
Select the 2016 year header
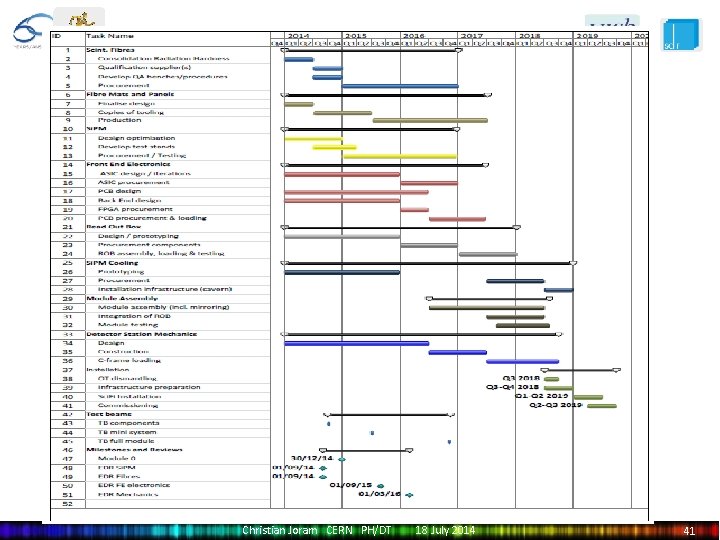pyautogui.click(x=414, y=36)
